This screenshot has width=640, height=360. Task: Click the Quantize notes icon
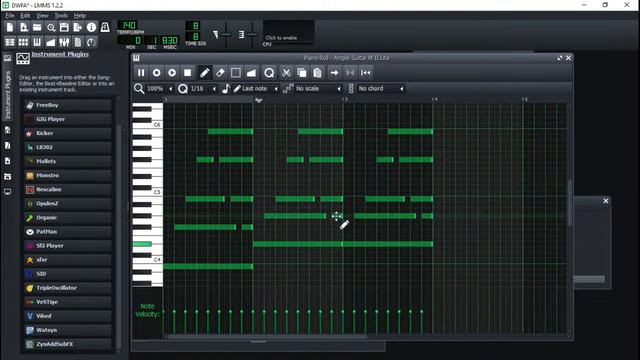pos(269,73)
